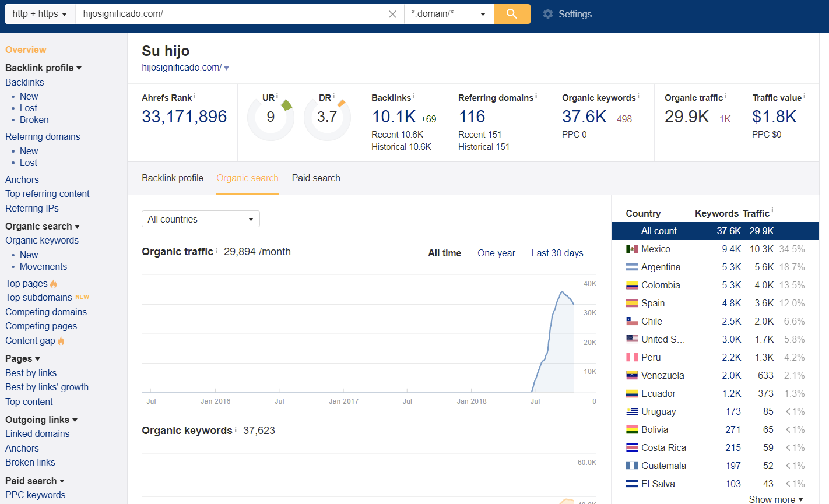This screenshot has height=504, width=829.
Task: Clear the URL field with the X icon
Action: click(392, 14)
